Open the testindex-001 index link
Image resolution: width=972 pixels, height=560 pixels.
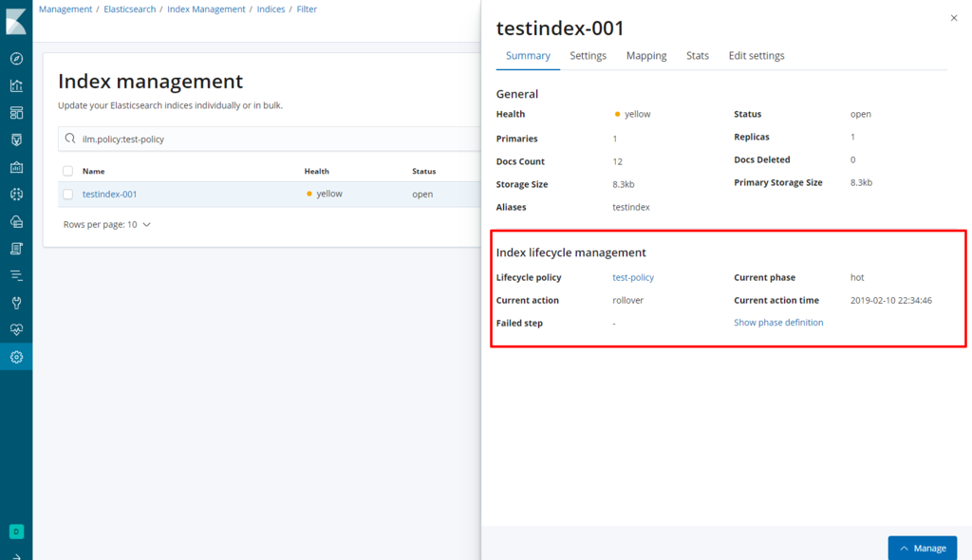click(110, 195)
